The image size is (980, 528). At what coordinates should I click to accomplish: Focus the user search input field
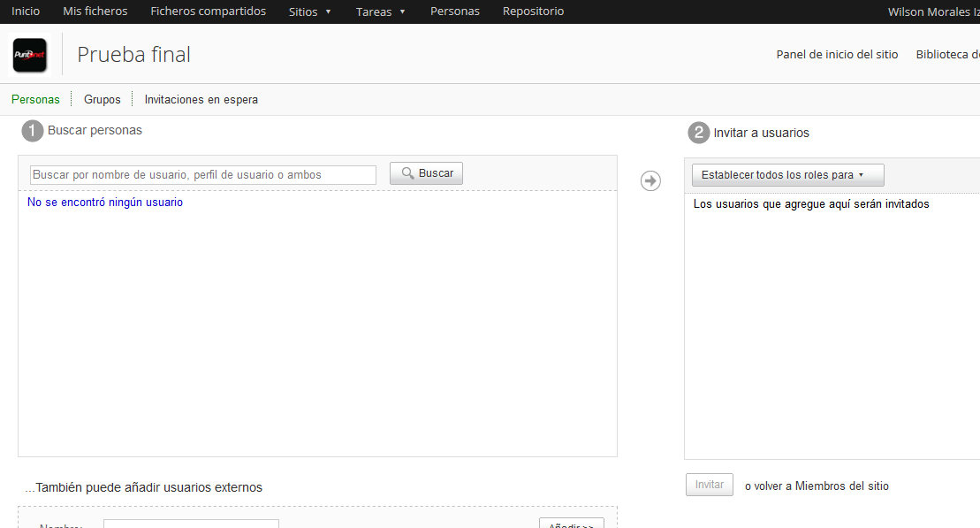click(x=203, y=175)
